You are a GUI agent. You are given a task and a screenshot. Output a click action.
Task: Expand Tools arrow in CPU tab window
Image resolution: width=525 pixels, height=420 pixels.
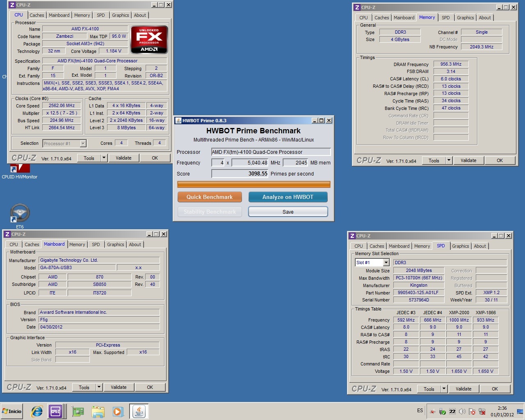point(104,158)
